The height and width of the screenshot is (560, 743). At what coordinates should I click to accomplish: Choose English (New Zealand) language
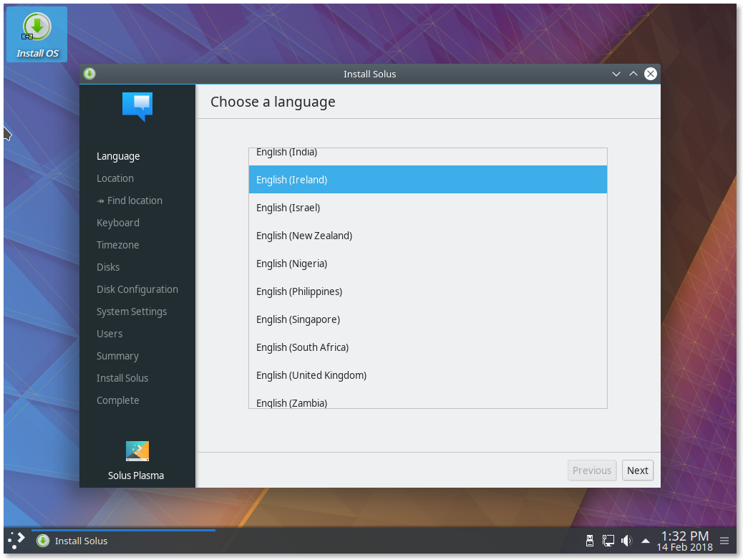tap(427, 236)
